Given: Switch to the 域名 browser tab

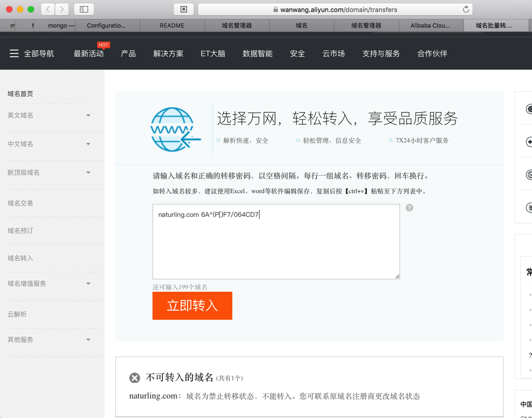Looking at the screenshot, I should point(302,25).
